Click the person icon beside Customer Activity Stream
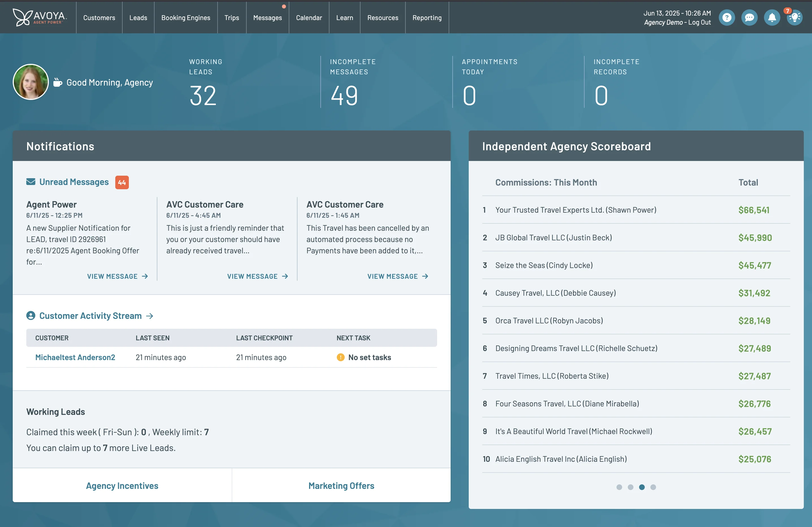The width and height of the screenshot is (812, 527). click(x=31, y=315)
